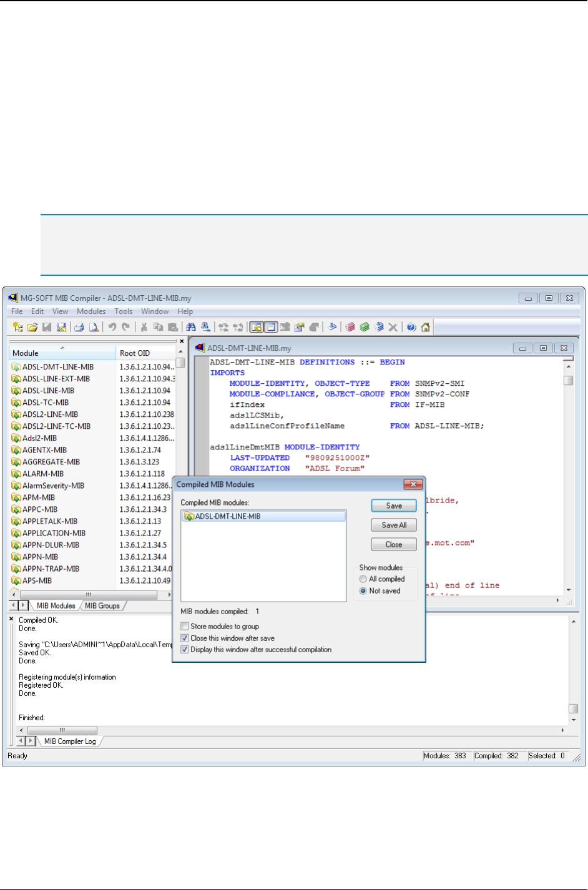
Task: Click Root OID value 1.3.6.1.3.123
Action: (x=139, y=462)
